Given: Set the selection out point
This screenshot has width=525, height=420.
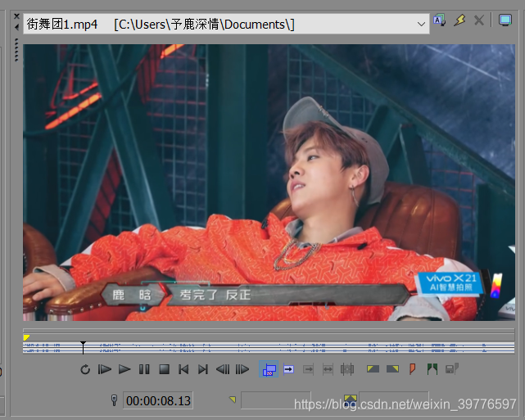Looking at the screenshot, I should [392, 369].
